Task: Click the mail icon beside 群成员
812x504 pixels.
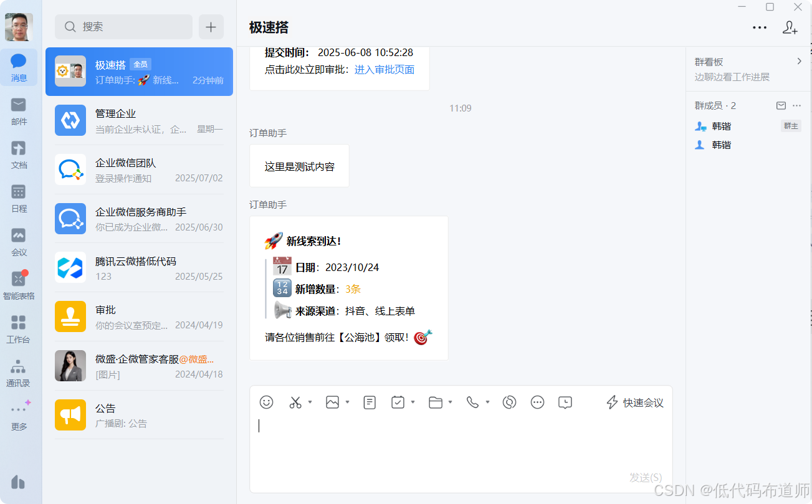Action: point(781,105)
